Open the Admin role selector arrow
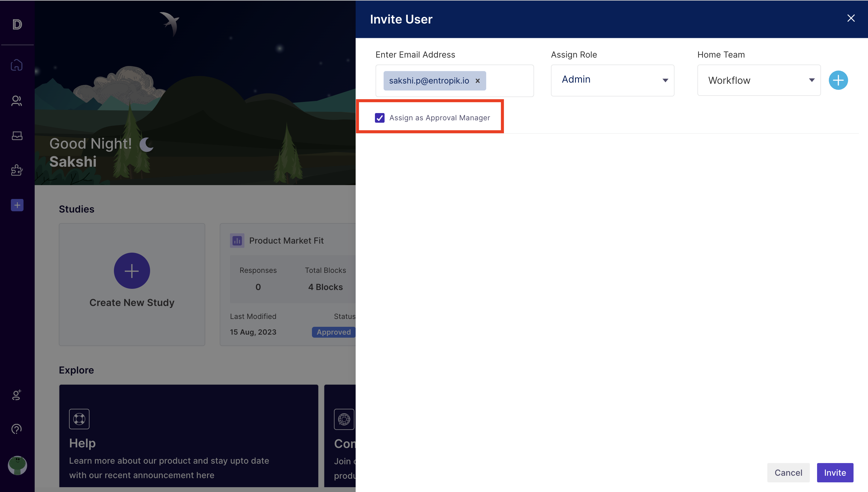868x492 pixels. [x=665, y=80]
